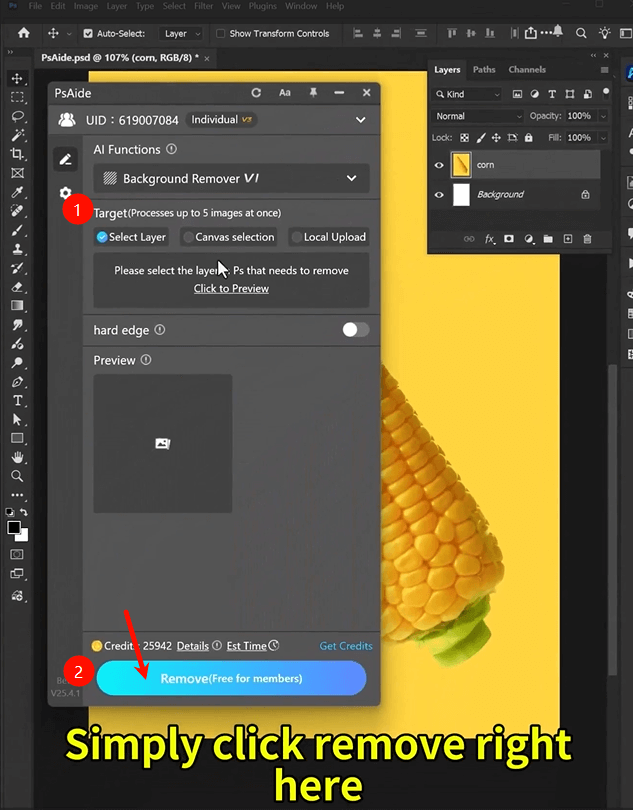Select the Magic Wand tool
The width and height of the screenshot is (633, 810).
tap(17, 135)
